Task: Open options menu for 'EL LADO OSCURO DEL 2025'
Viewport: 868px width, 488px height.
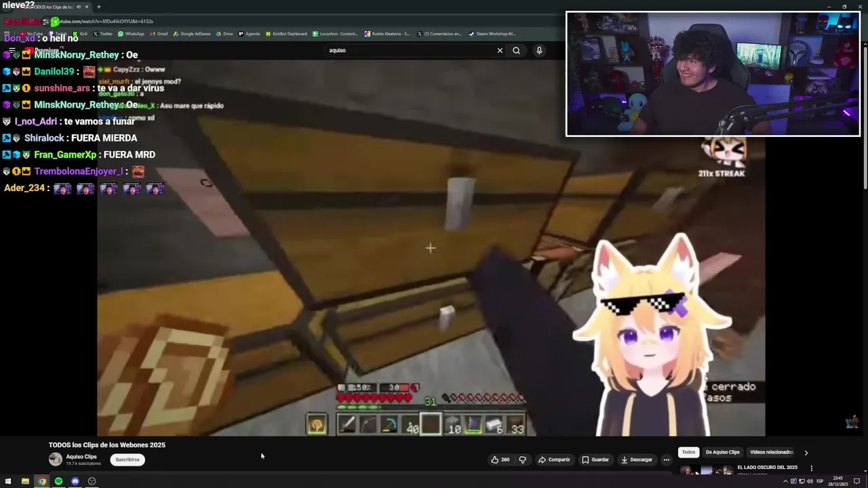Action: click(x=811, y=468)
